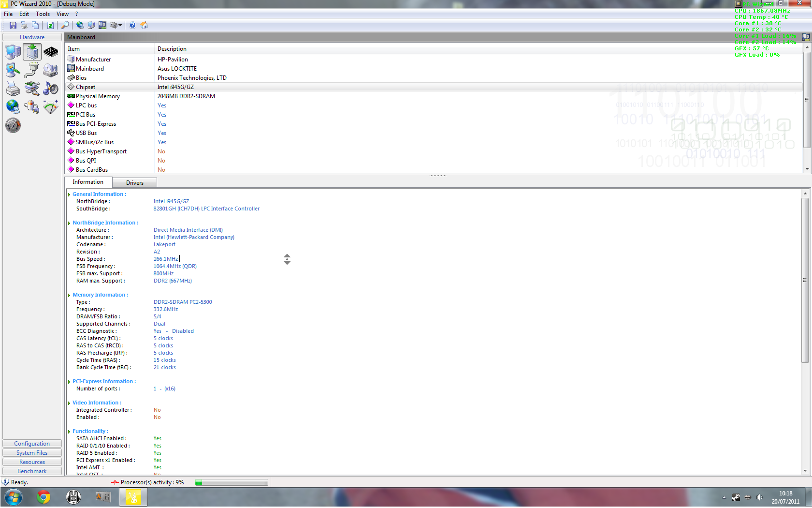
Task: Select the Processor chip icon
Action: [51, 52]
